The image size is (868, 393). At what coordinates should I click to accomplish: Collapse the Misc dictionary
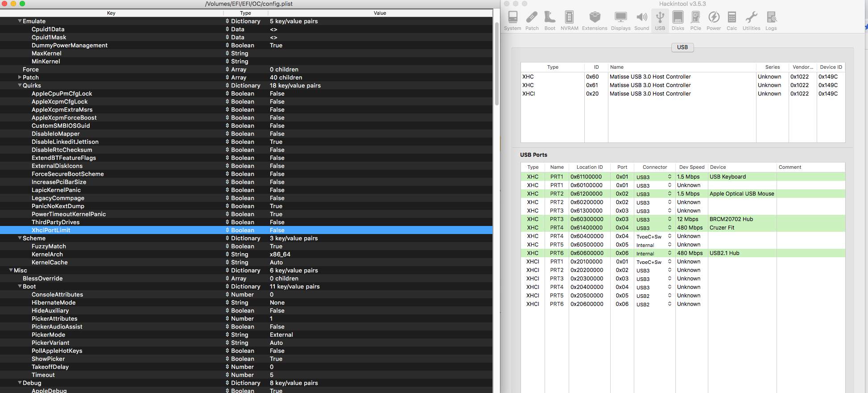pyautogui.click(x=11, y=270)
